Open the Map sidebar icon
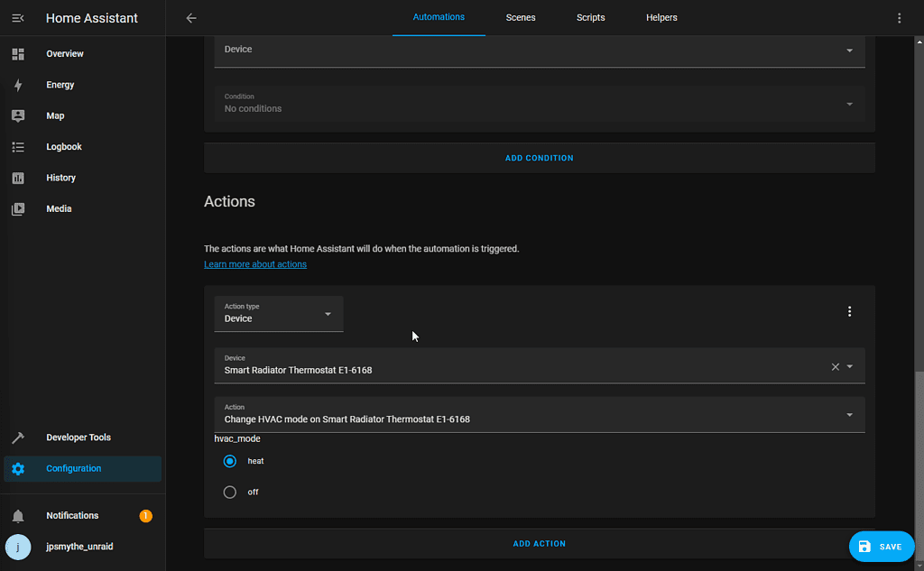 (x=18, y=115)
